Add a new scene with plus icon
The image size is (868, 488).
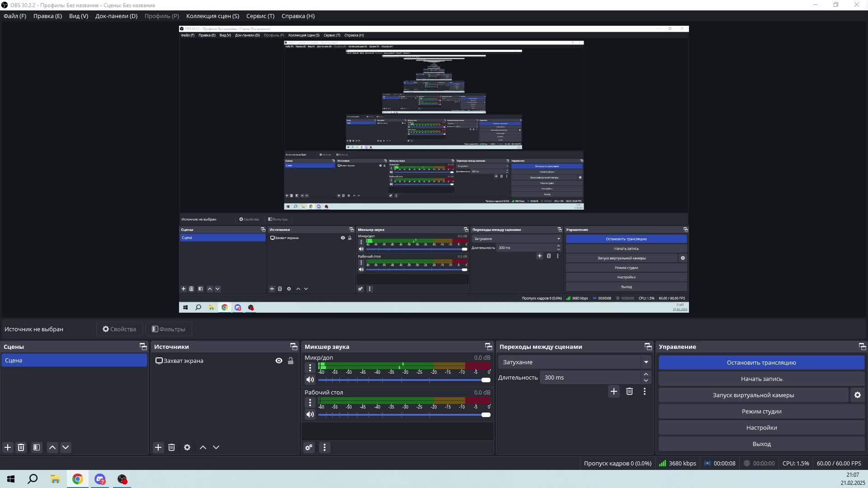point(8,447)
